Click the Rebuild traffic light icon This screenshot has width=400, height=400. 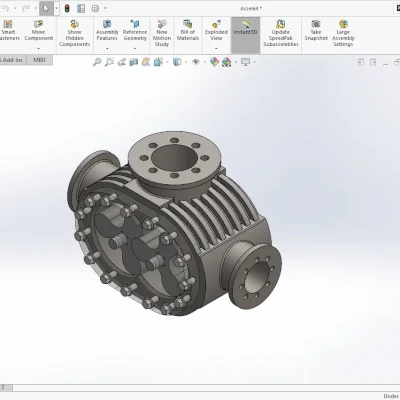[x=67, y=9]
